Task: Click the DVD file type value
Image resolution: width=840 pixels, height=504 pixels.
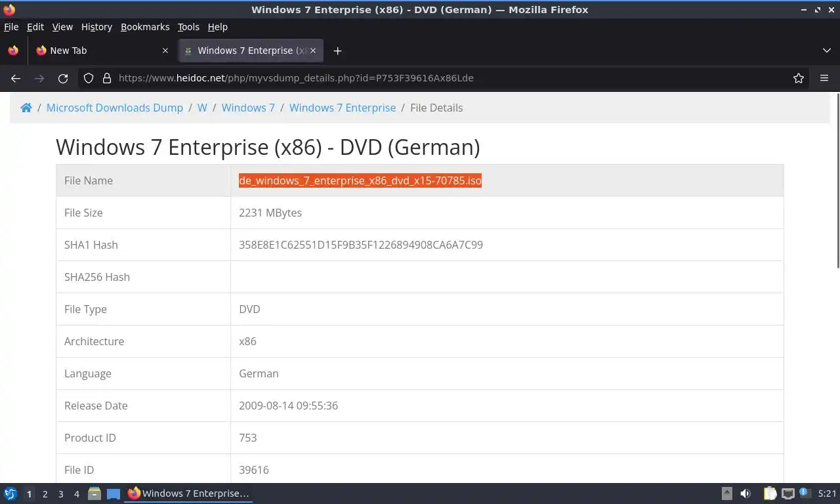Action: coord(249,309)
